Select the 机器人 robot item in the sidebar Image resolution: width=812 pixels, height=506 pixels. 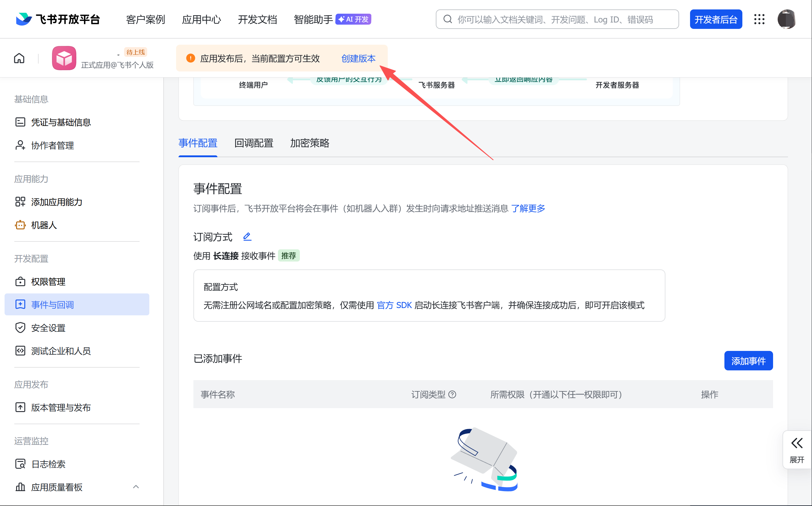[x=44, y=225]
